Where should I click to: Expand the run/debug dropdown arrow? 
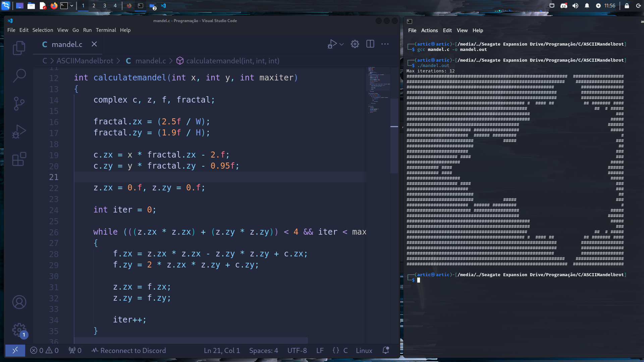341,44
